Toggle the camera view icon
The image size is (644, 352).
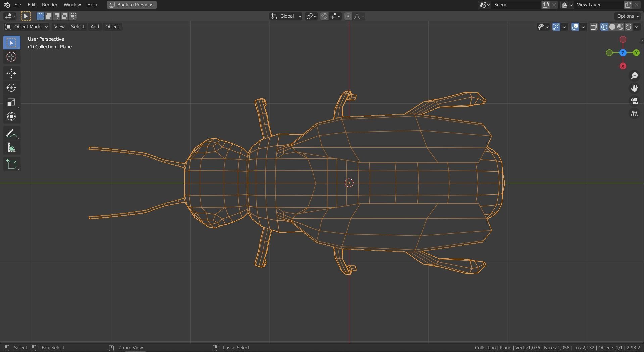click(x=634, y=101)
